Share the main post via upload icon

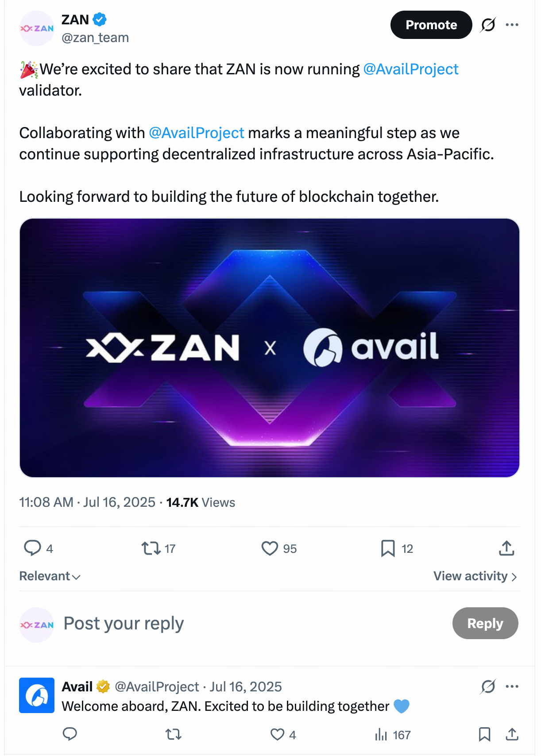[x=506, y=548]
